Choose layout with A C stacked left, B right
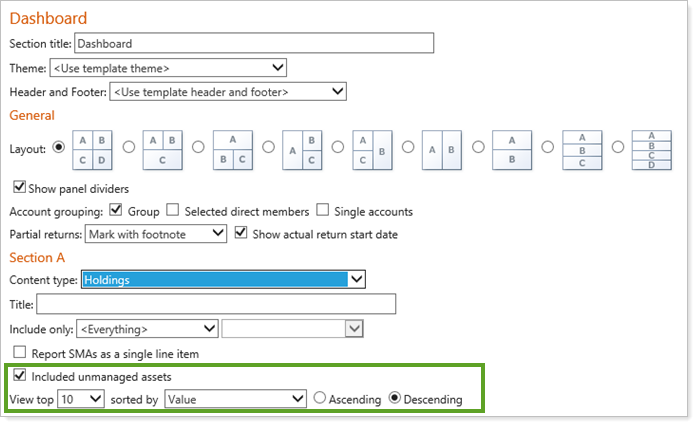 pyautogui.click(x=372, y=149)
